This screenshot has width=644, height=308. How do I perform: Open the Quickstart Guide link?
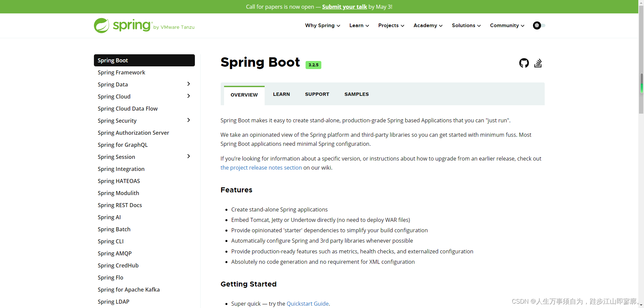click(307, 304)
